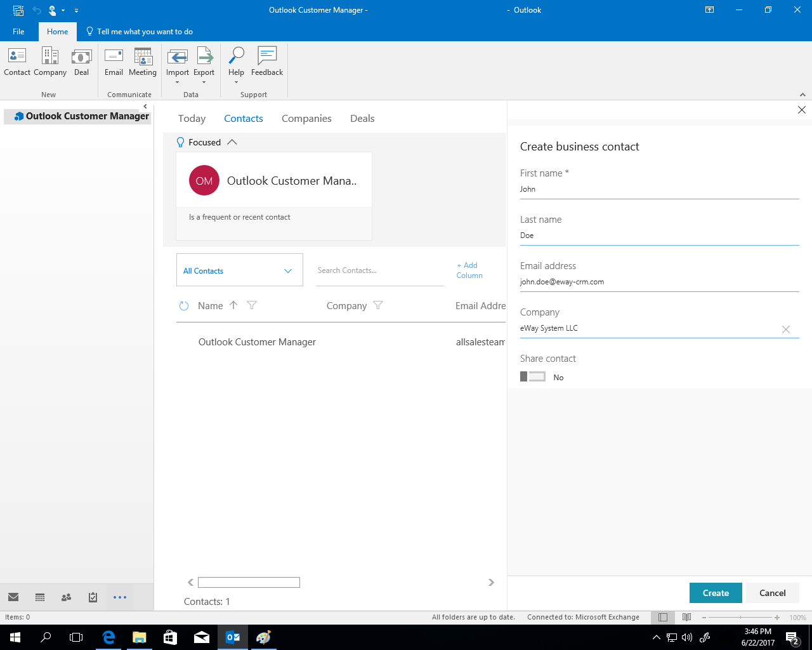Screen dimensions: 812x650
Task: Click the Create button
Action: coord(716,593)
